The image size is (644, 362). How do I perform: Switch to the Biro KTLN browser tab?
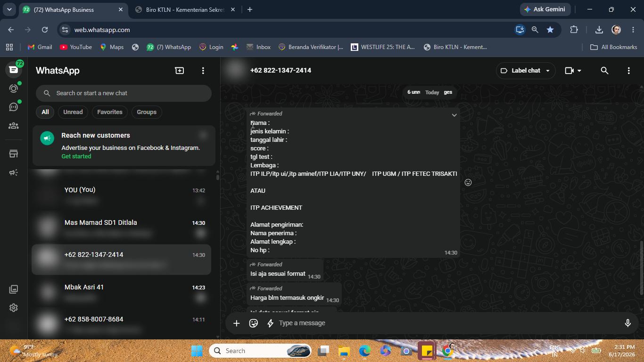point(185,9)
